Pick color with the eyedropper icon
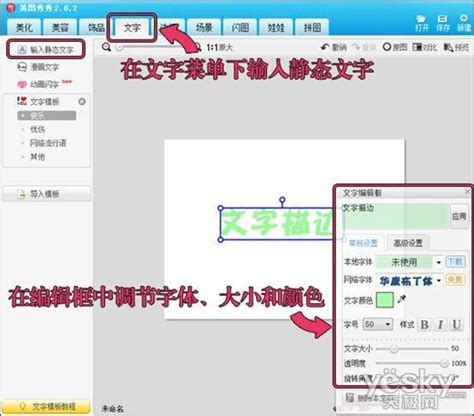Image resolution: width=474 pixels, height=416 pixels. click(x=402, y=299)
